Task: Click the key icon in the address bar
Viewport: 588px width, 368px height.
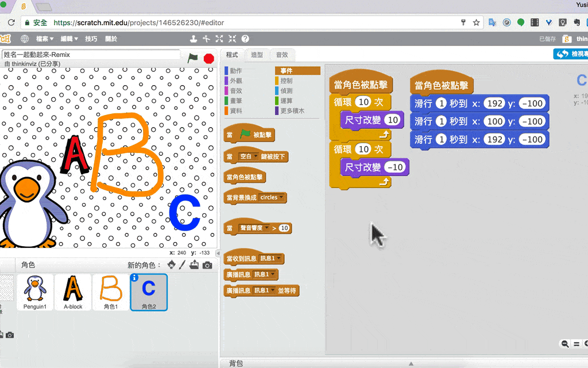Action: click(463, 22)
